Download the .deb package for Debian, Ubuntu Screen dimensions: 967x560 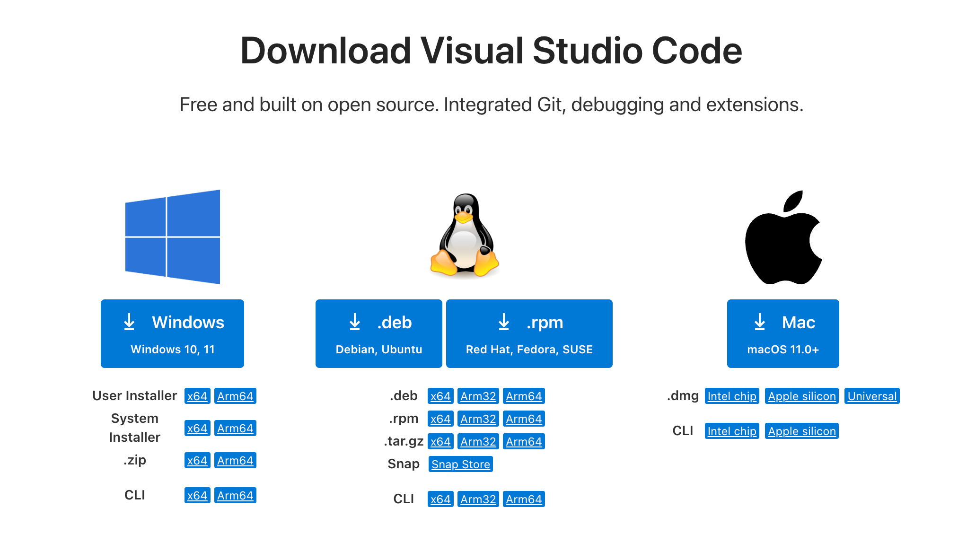click(x=379, y=333)
